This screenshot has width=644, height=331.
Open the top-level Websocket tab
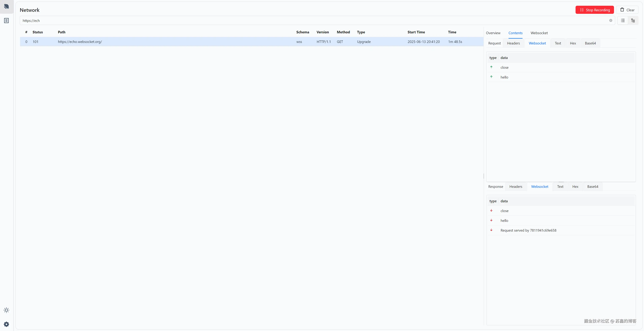(x=539, y=33)
